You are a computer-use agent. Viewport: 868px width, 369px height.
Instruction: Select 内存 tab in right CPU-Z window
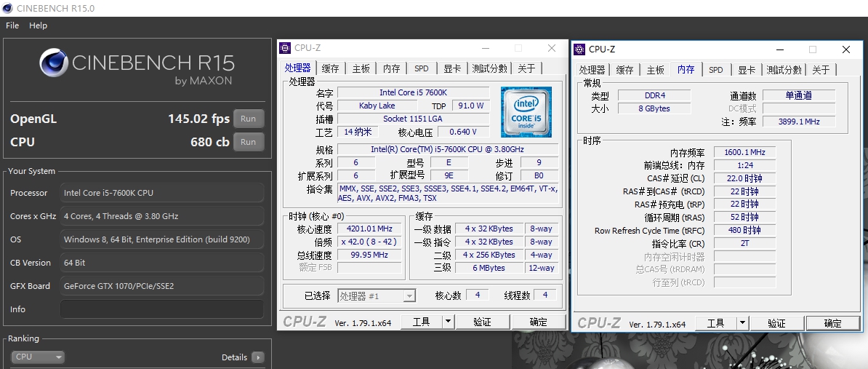686,69
